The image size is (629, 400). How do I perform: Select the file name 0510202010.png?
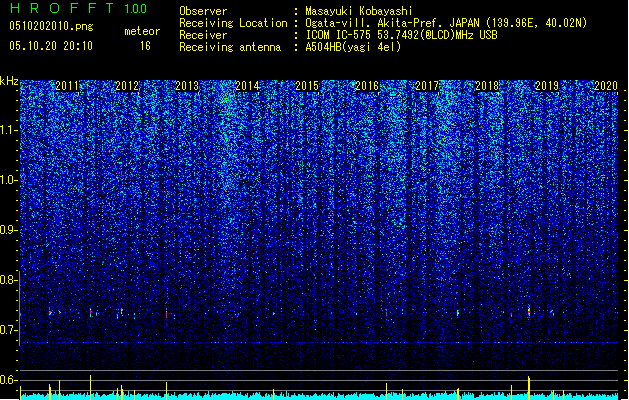[x=51, y=26]
